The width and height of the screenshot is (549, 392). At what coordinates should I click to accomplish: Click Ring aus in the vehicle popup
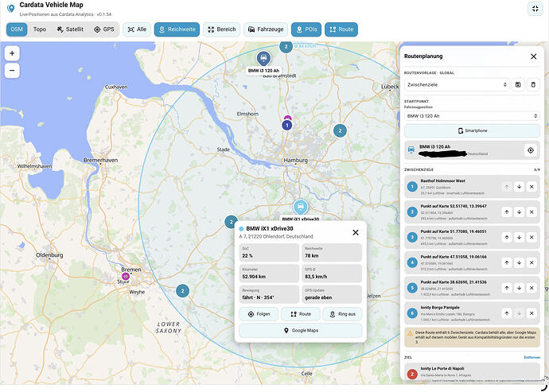(x=342, y=314)
